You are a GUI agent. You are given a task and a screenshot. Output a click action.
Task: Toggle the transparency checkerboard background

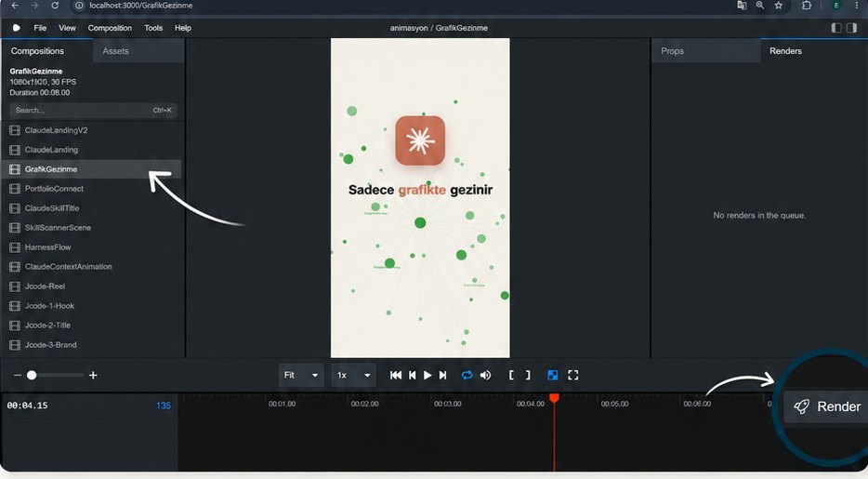[x=552, y=375]
